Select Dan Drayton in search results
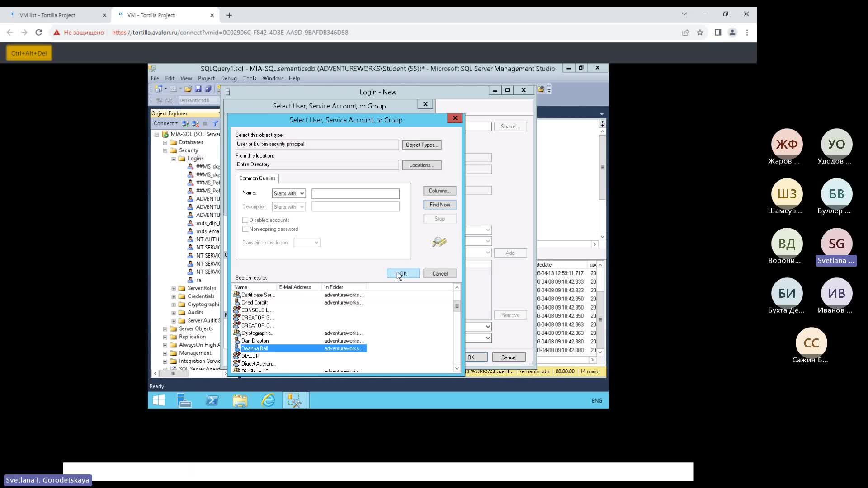This screenshot has width=868, height=488. (255, 341)
